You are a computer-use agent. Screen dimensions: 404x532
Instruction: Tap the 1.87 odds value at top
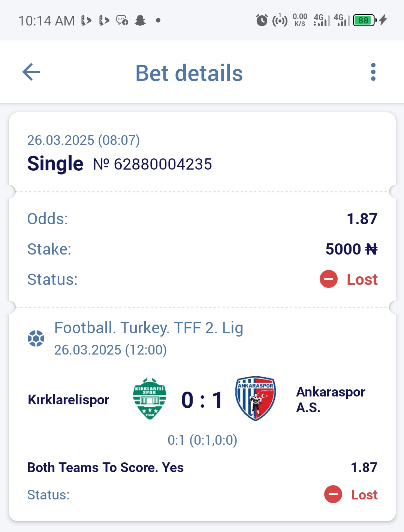pyautogui.click(x=362, y=219)
